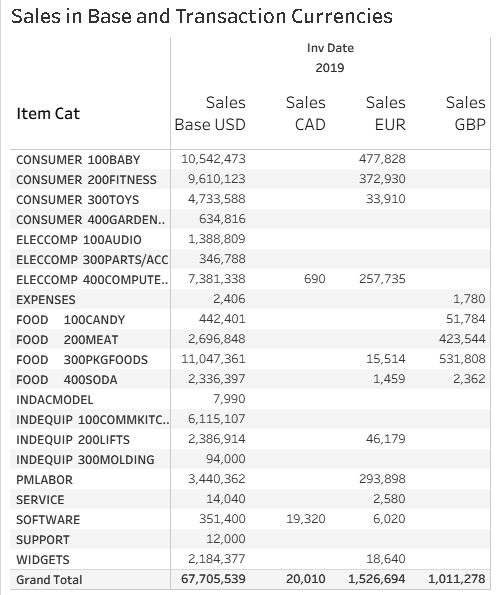Screen dimensions: 498x595
Task: Click the Sales GBP column header
Action: click(x=465, y=113)
